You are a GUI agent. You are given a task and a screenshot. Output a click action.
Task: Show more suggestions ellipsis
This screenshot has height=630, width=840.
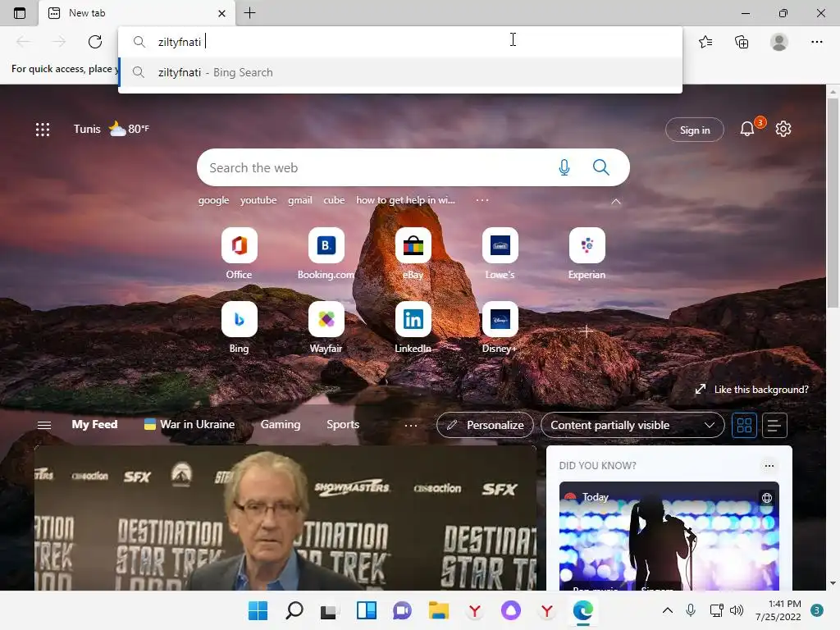pyautogui.click(x=482, y=200)
